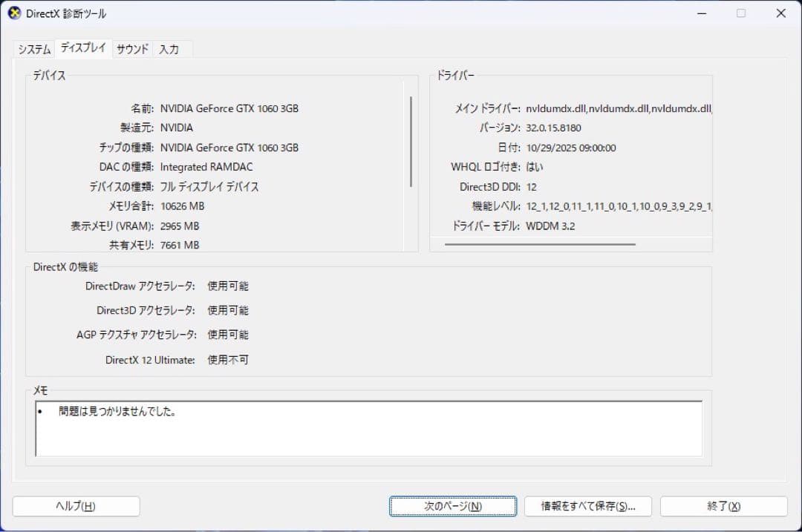Click driver model value WDDM 3.2
Image resolution: width=802 pixels, height=532 pixels.
point(550,226)
